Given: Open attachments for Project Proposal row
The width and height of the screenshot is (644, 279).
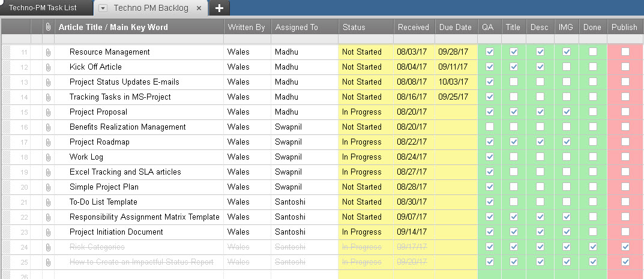Looking at the screenshot, I should coord(48,112).
